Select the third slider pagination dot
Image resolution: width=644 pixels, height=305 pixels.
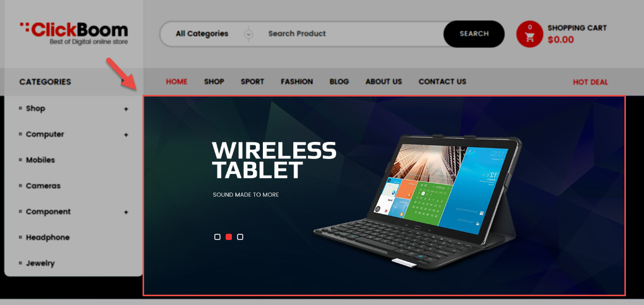[240, 237]
